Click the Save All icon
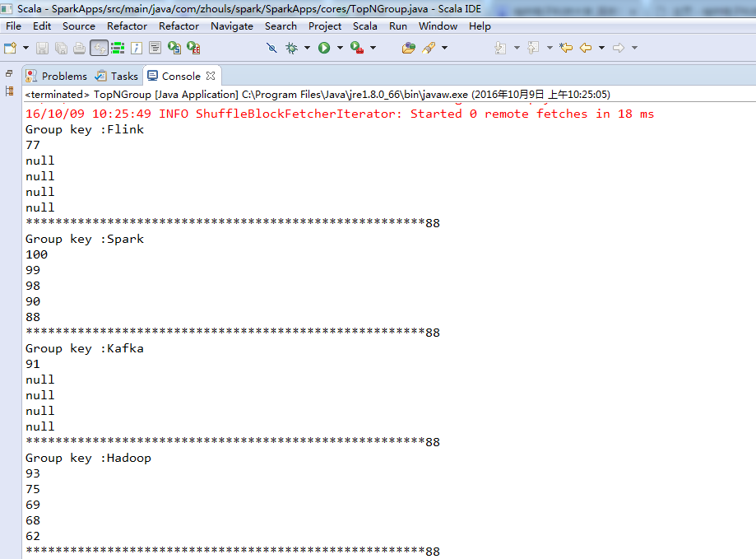This screenshot has height=559, width=756. click(x=61, y=48)
